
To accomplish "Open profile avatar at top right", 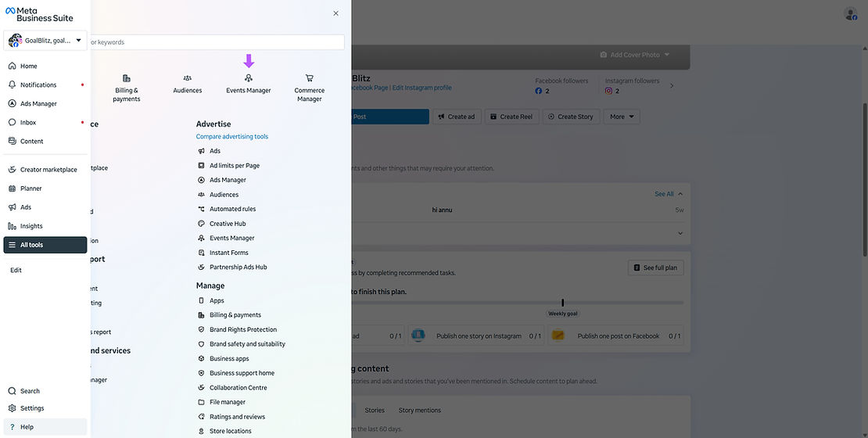I will pos(850,14).
